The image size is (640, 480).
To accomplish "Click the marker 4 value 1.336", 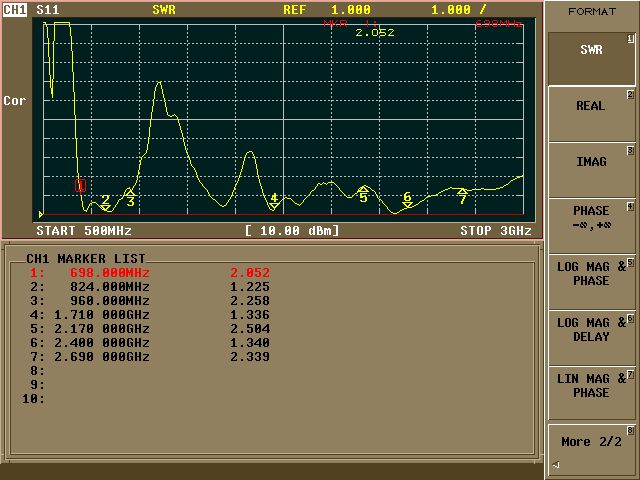I will (250, 315).
